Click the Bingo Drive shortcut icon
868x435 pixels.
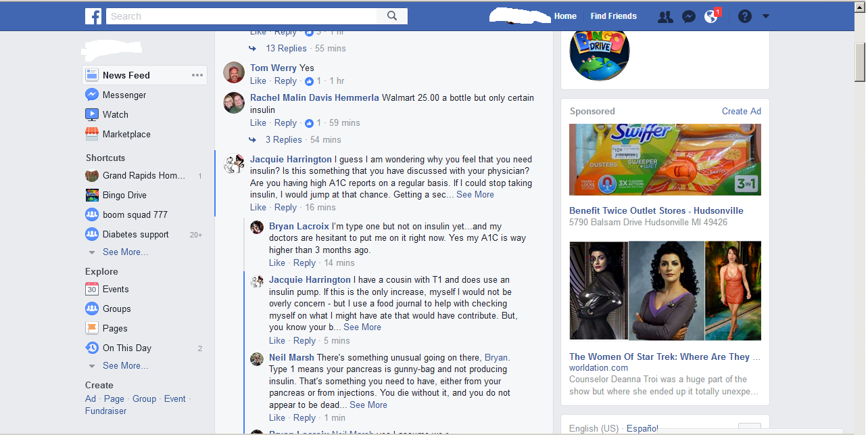click(x=92, y=195)
